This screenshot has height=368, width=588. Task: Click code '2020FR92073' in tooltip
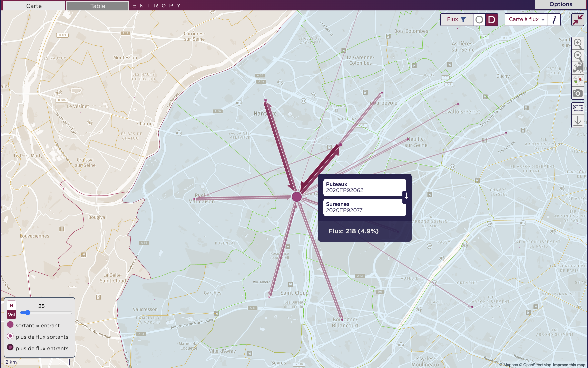coord(344,210)
